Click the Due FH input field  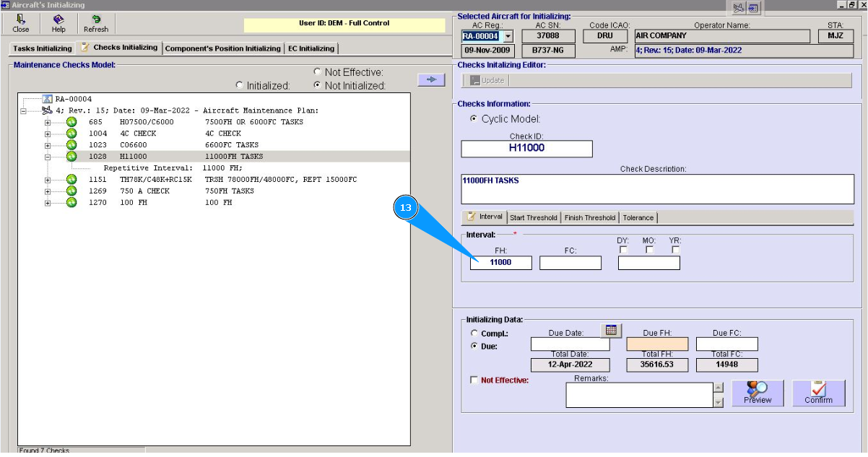tap(656, 344)
